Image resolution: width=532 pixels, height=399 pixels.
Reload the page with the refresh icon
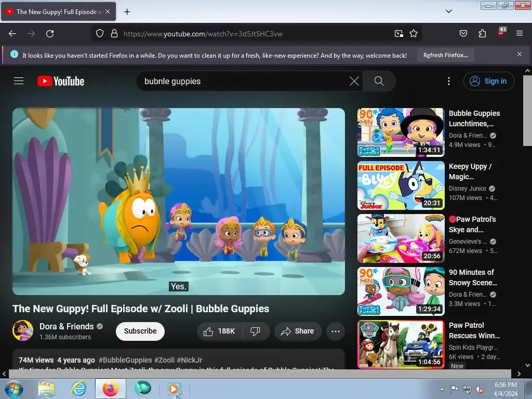coord(50,34)
